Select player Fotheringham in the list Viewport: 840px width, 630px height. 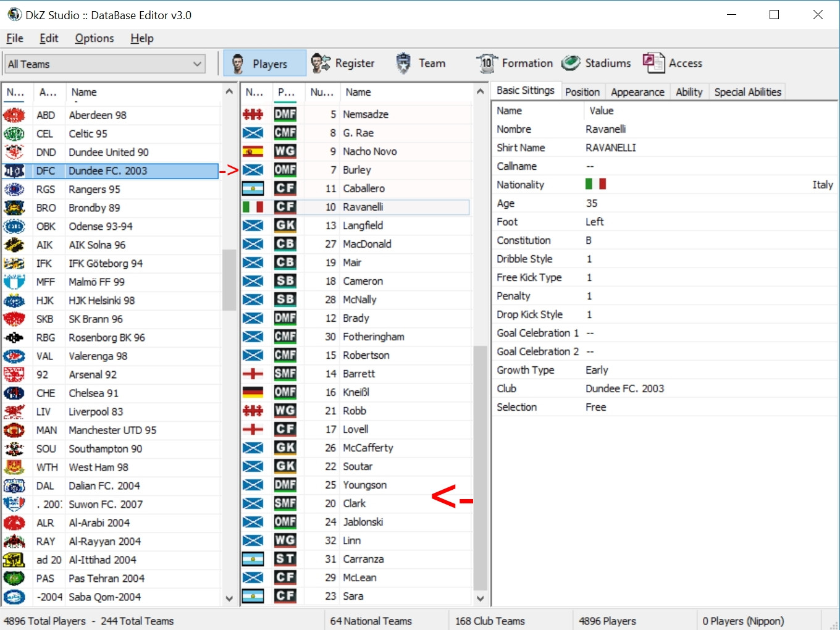pos(355,337)
